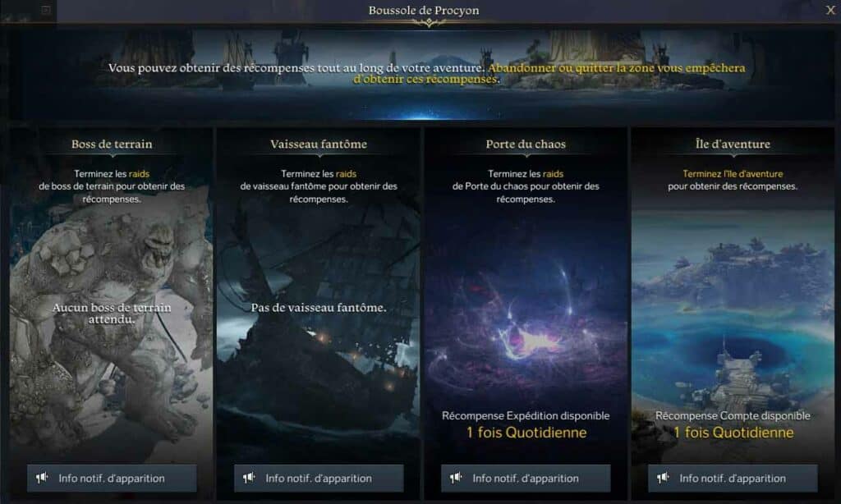Open Info notif. d'apparition for Vaisseau fantôme

(x=319, y=478)
